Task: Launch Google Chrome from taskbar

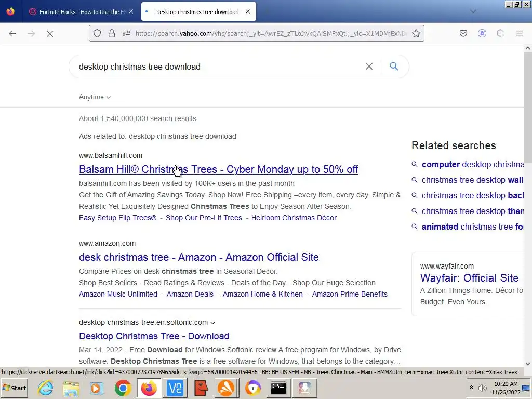Action: tap(123, 388)
